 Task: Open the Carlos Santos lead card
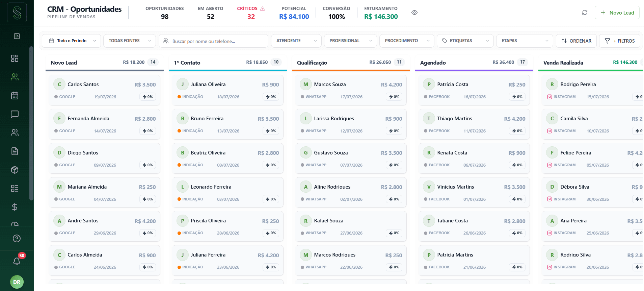tap(105, 90)
